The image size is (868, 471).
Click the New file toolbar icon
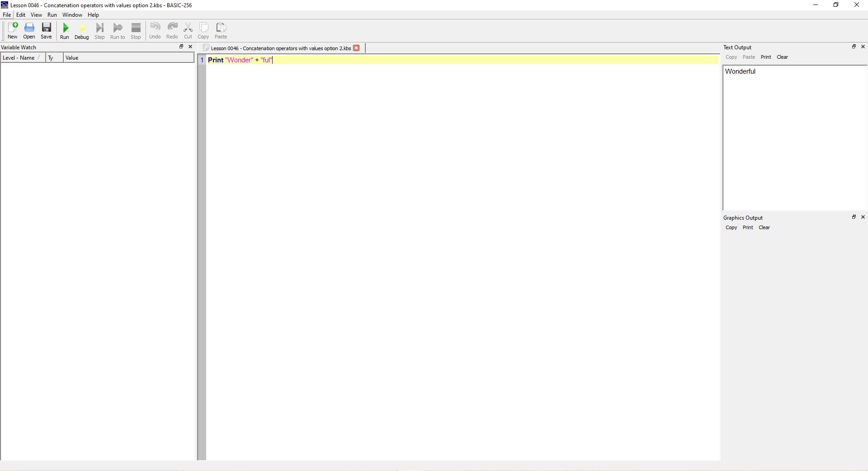pyautogui.click(x=13, y=31)
